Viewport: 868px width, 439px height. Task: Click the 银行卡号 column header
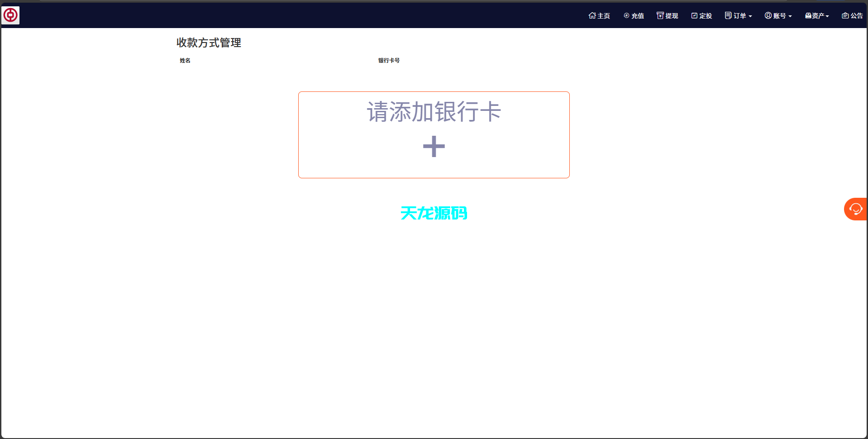pyautogui.click(x=388, y=60)
